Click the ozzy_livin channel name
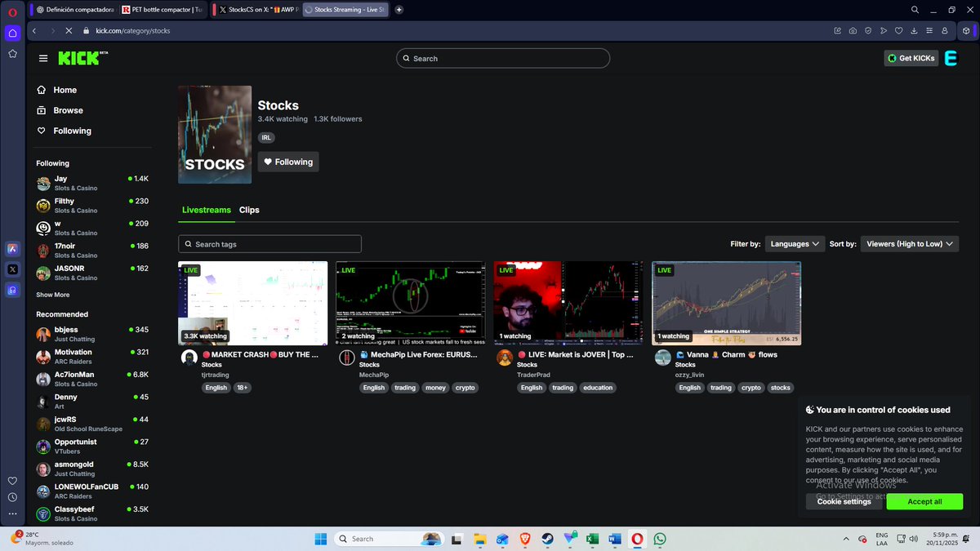 [691, 375]
